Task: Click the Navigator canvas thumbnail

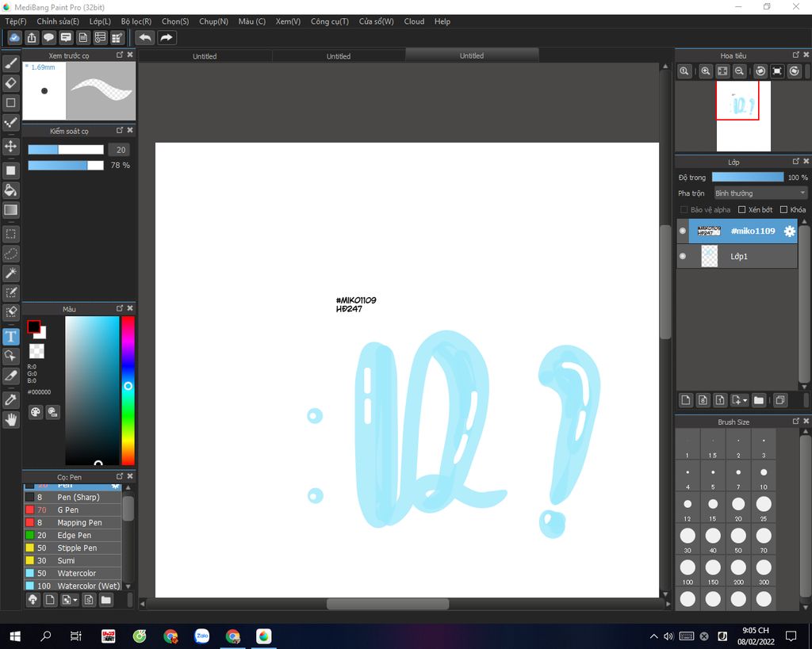Action: coord(744,116)
